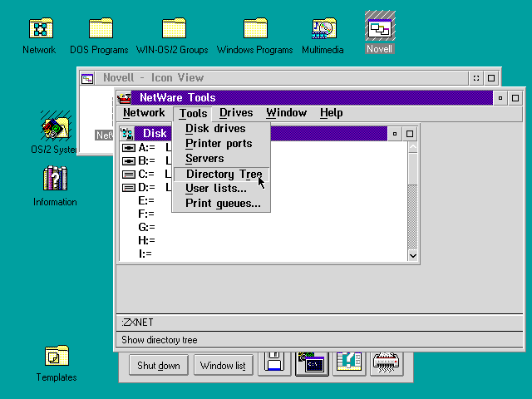
Task: Open the Windows Programs folder icon
Action: click(255, 28)
